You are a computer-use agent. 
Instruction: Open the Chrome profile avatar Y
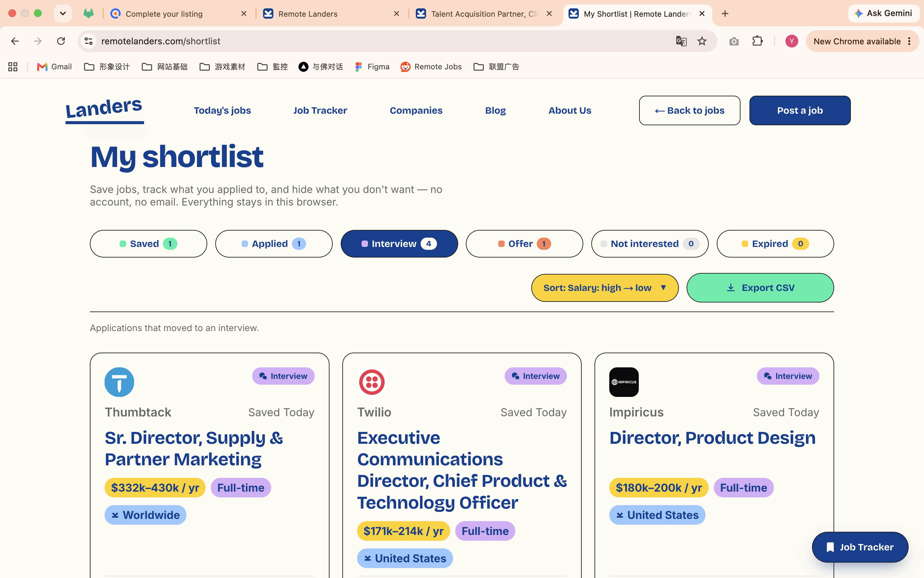[791, 41]
